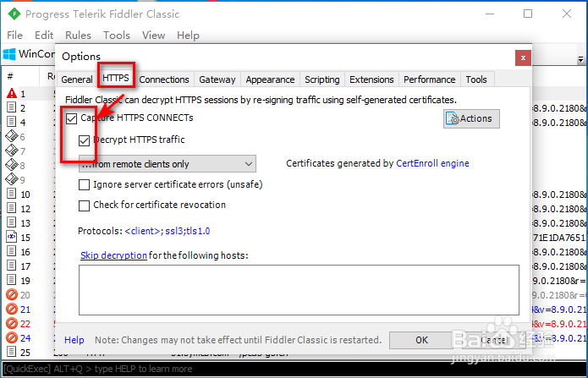Select session 2 document icon
This screenshot has width=588, height=378.
point(12,107)
